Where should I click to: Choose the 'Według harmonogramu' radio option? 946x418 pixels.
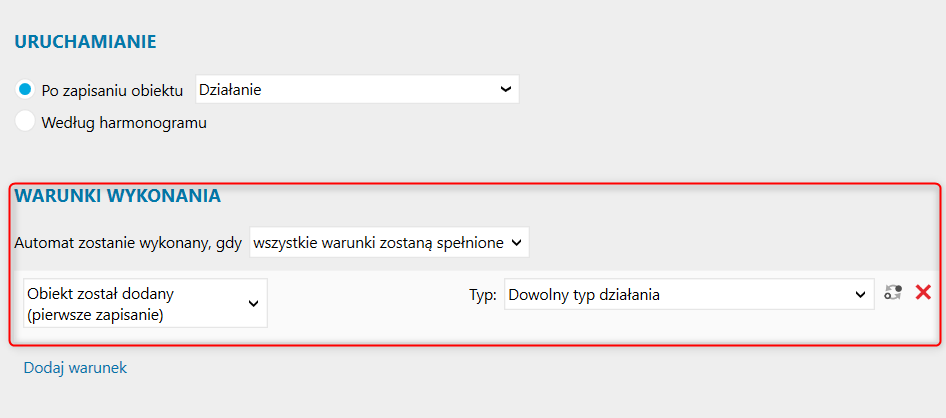tap(25, 121)
